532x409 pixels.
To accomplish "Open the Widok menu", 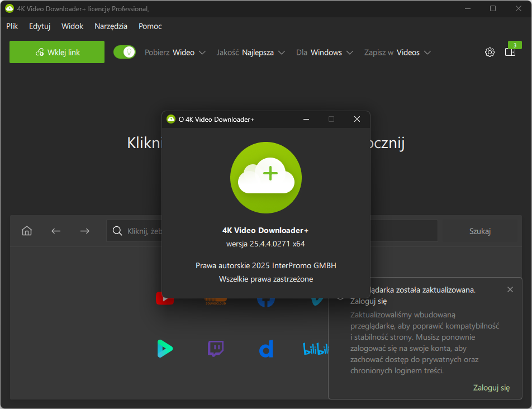I will click(72, 26).
